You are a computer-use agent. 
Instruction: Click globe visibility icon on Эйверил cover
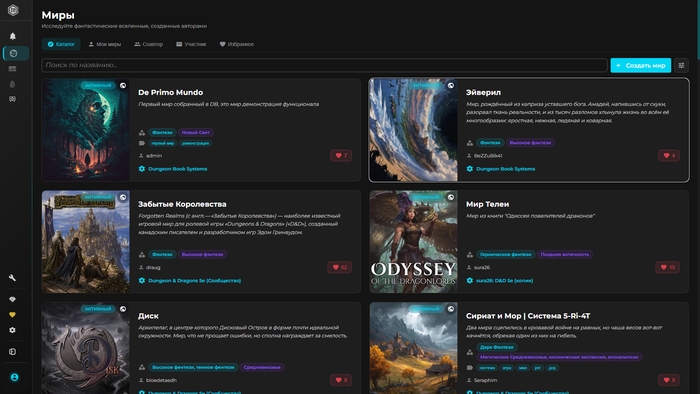point(451,85)
